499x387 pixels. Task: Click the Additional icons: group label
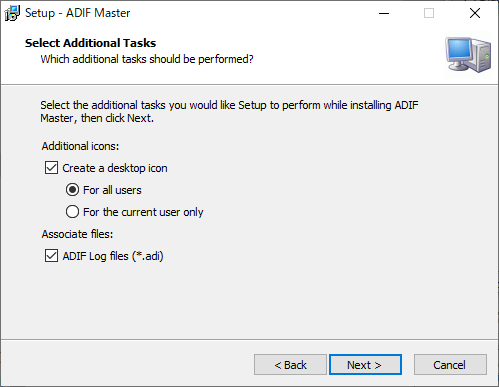(80, 146)
